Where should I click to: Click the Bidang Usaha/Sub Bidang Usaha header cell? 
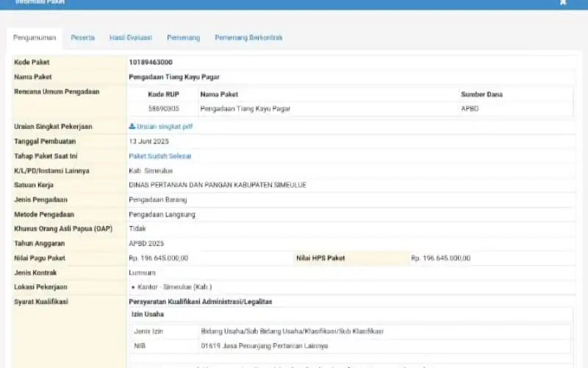(292, 331)
